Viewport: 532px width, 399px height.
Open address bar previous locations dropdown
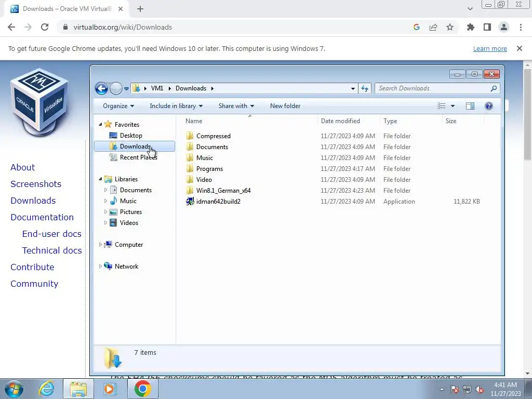[x=353, y=88]
